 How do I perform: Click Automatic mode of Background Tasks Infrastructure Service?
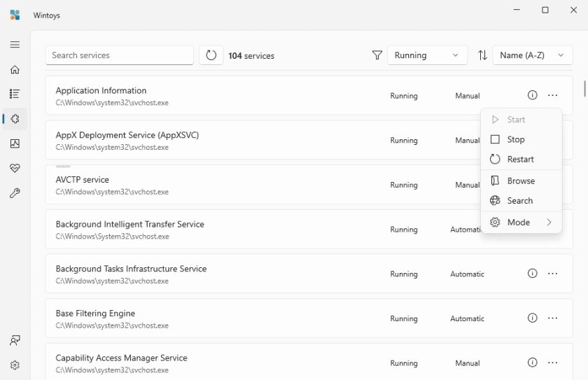pyautogui.click(x=468, y=274)
